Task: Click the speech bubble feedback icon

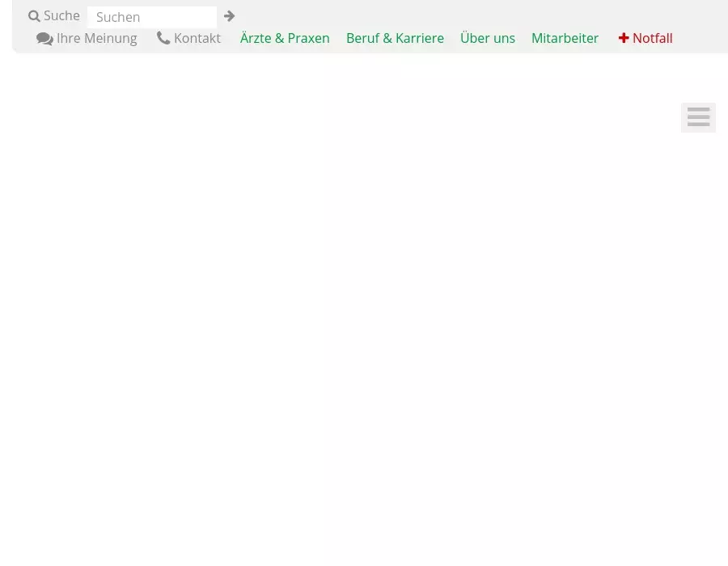Action: 44,39
